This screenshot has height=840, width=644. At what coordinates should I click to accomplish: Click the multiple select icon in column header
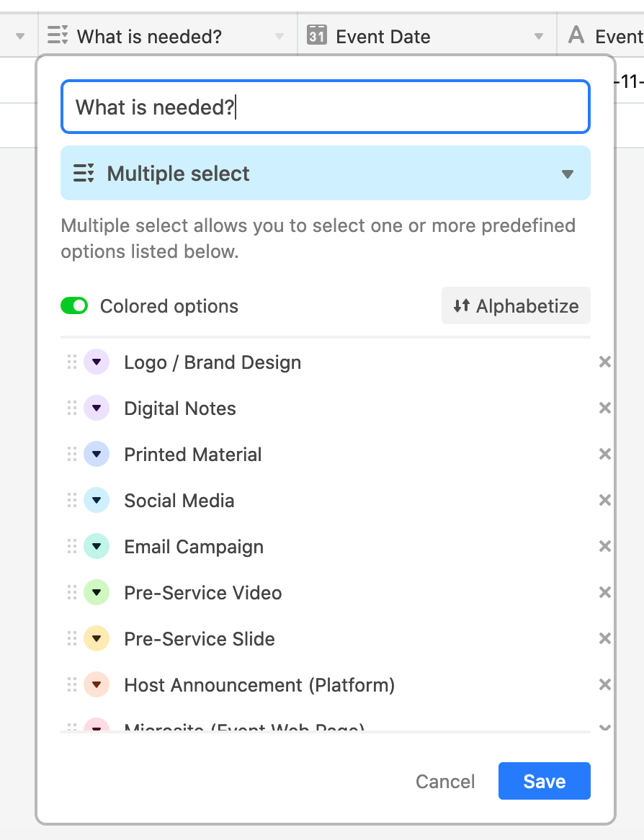click(x=57, y=35)
